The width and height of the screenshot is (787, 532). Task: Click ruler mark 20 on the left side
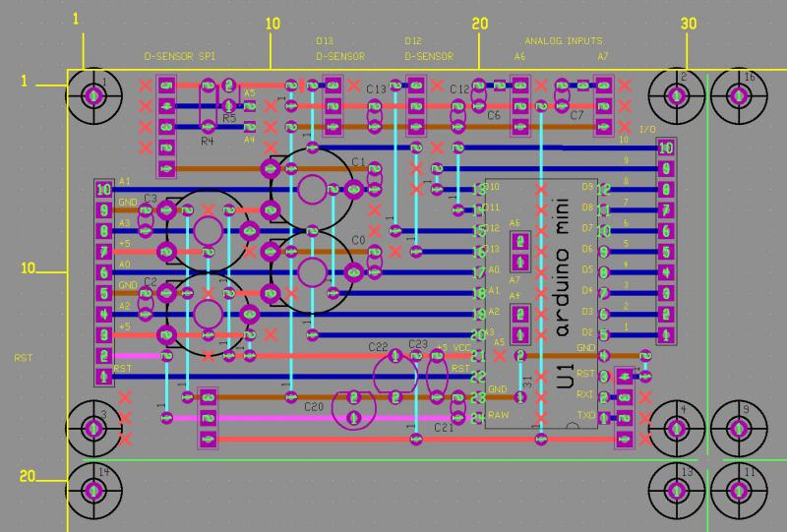coord(28,476)
